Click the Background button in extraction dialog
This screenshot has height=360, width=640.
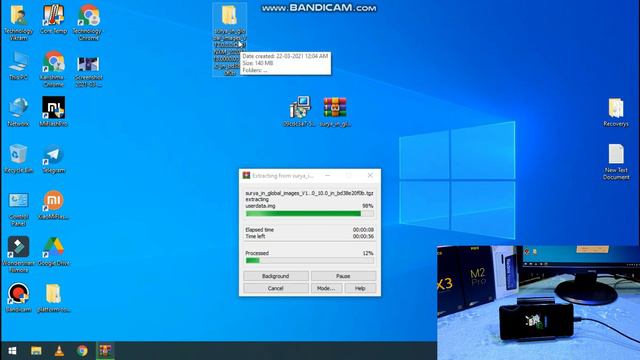pos(276,276)
